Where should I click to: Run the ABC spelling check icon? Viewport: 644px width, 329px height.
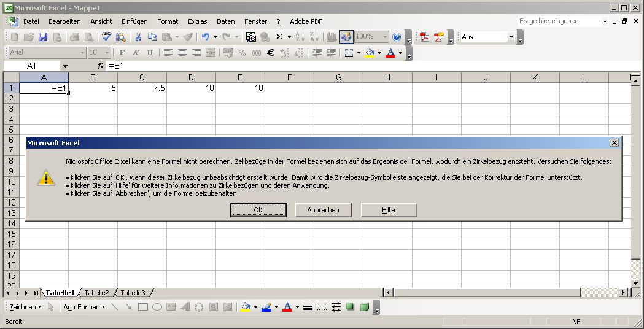tap(107, 37)
